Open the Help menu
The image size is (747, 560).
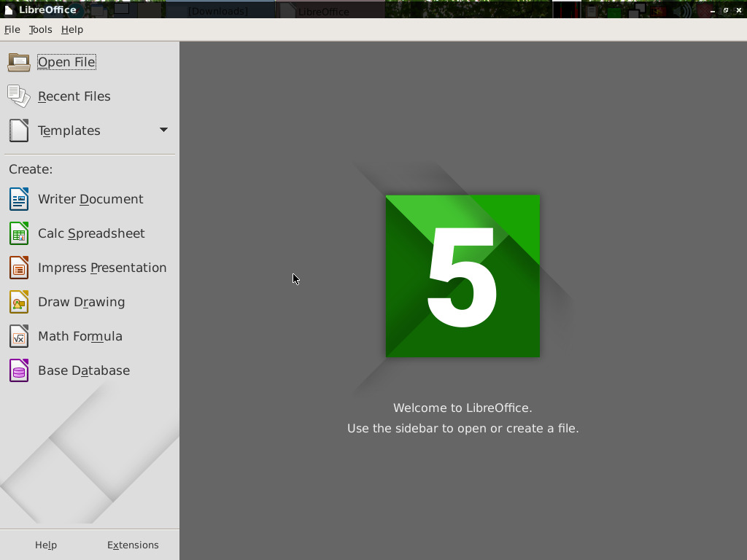(71, 29)
